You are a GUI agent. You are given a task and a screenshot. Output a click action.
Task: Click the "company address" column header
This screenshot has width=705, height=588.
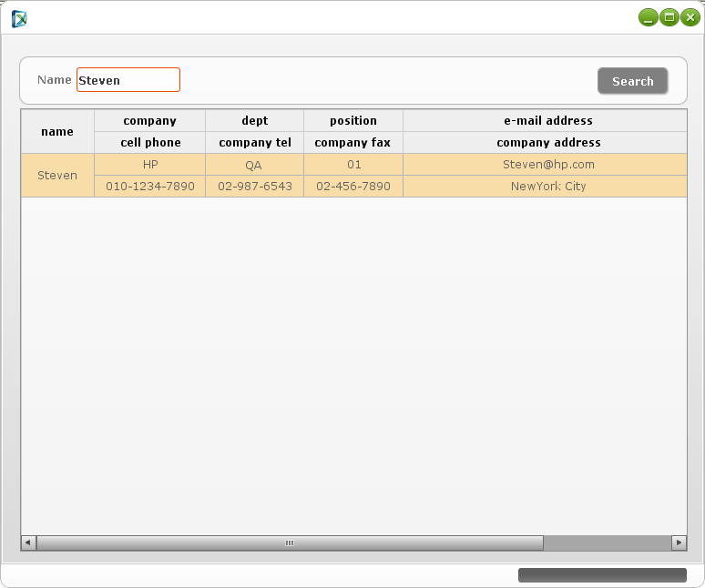(x=547, y=143)
